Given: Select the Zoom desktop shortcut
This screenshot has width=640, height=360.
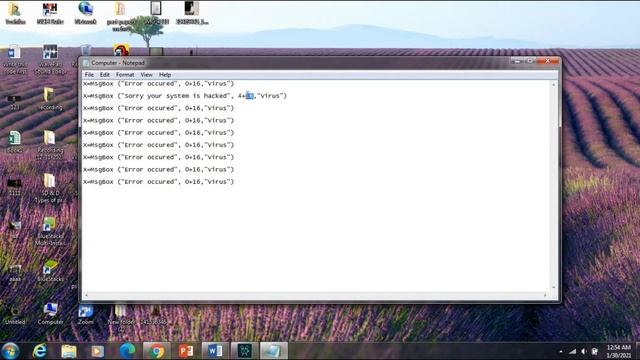Looking at the screenshot, I should [x=86, y=314].
